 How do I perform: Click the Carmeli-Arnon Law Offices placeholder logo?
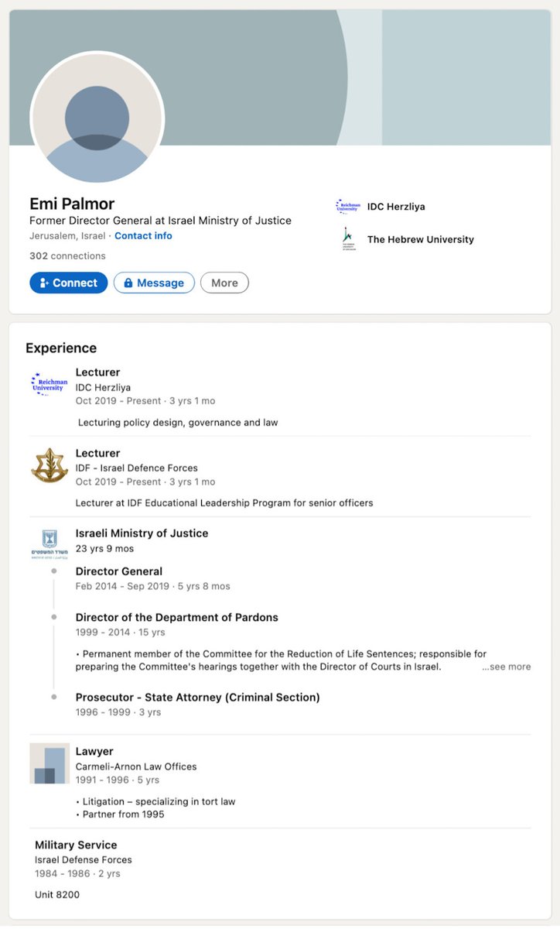50,763
